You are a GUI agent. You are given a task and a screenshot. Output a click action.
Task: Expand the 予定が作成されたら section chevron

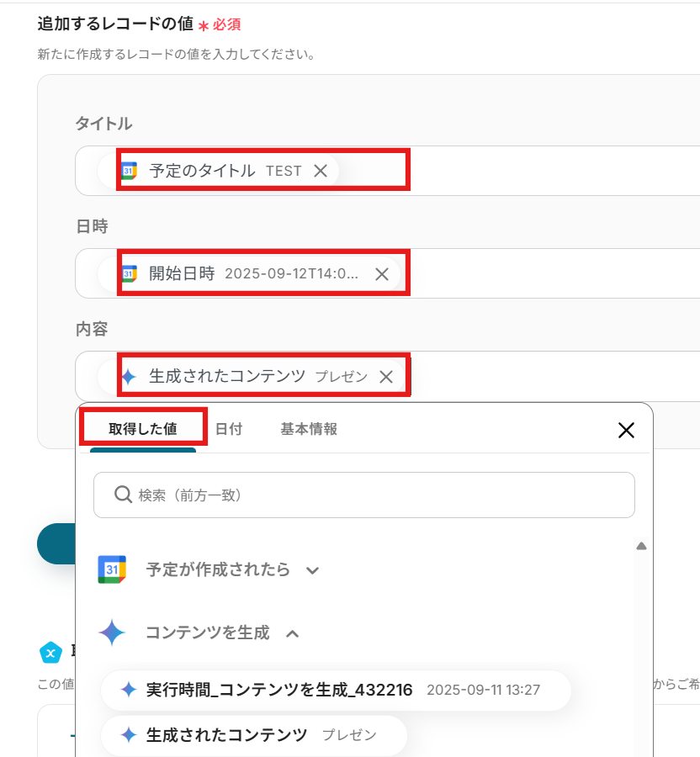(312, 570)
